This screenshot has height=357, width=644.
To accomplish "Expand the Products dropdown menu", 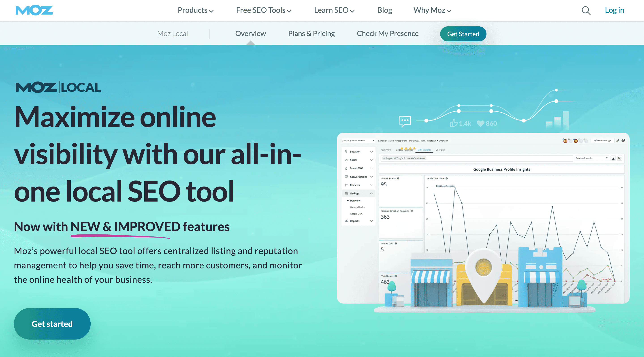I will pyautogui.click(x=195, y=10).
